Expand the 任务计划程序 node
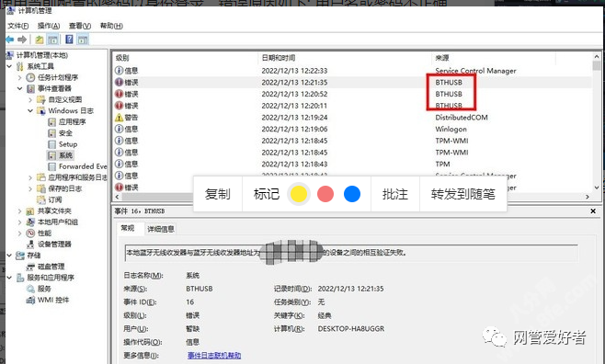 click(19, 77)
